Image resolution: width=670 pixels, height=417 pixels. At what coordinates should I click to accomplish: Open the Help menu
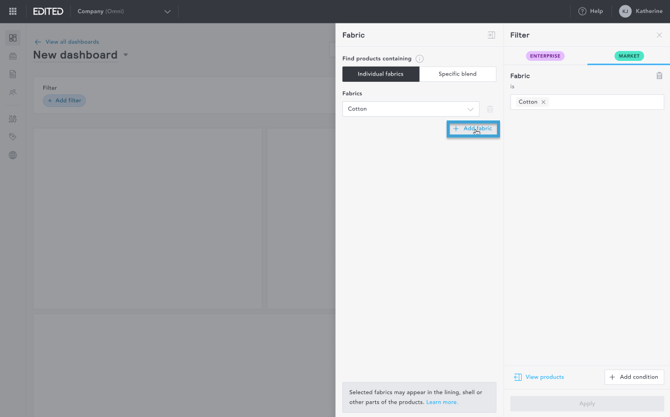591,11
